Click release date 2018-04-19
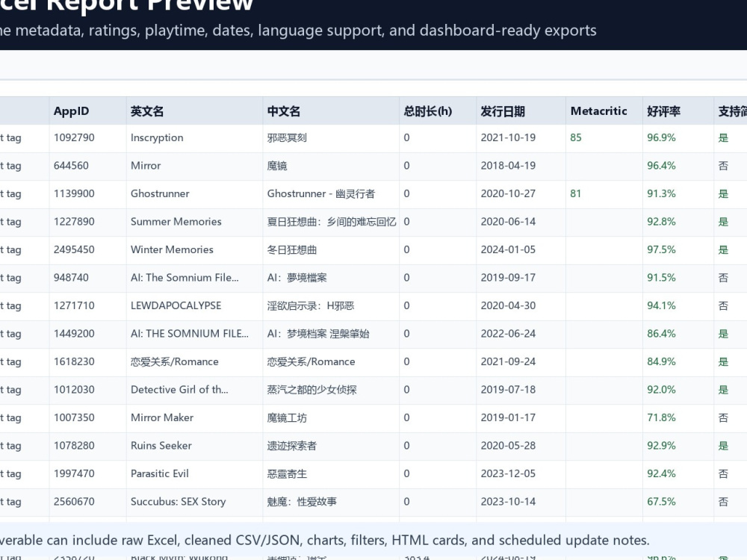This screenshot has height=560, width=747. pos(508,166)
